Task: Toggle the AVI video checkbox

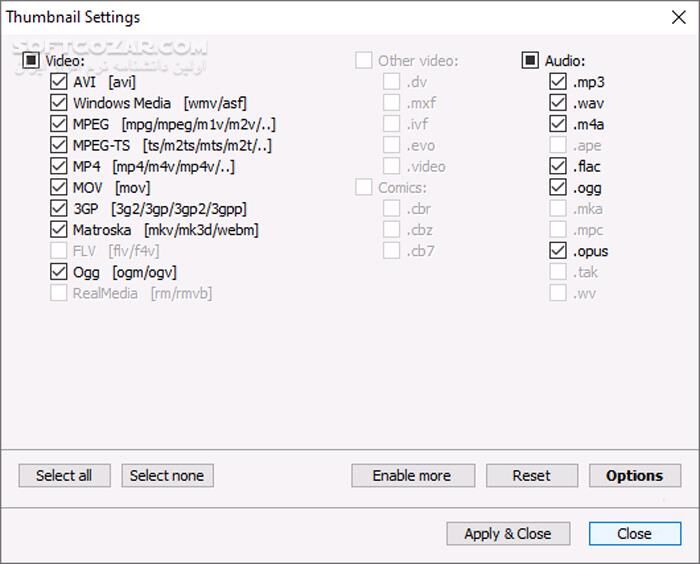Action: 58,82
